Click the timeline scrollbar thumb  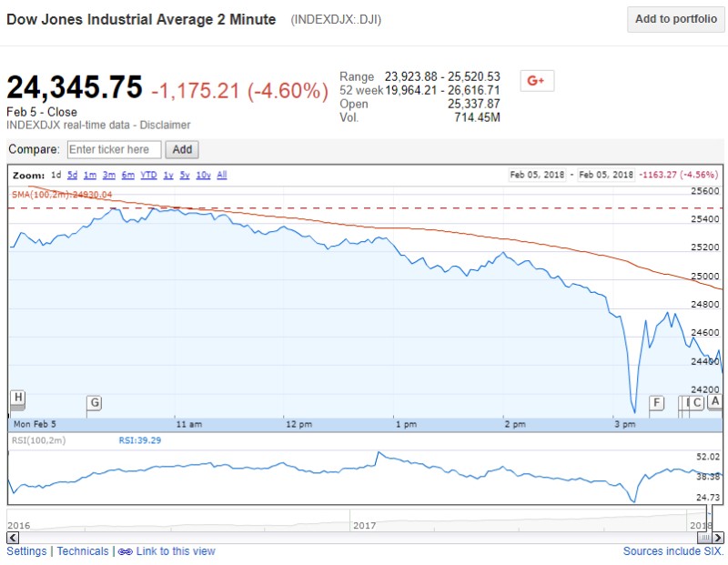704,538
